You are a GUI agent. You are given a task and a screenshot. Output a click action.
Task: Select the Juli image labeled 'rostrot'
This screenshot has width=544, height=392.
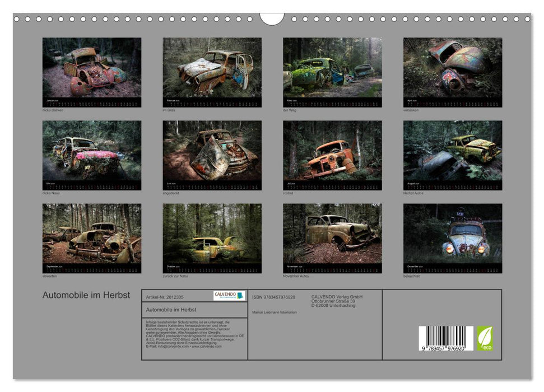point(333,154)
